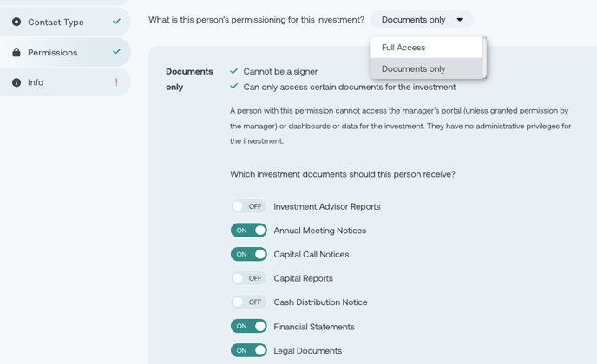The height and width of the screenshot is (364, 597).
Task: Enable Cash Distribution Notice toggle
Action: (x=249, y=302)
